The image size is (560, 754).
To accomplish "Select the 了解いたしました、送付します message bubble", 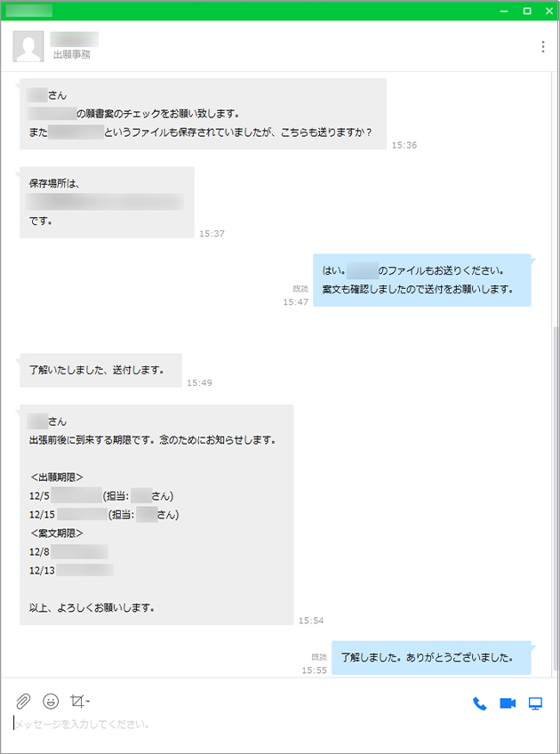I will click(x=101, y=370).
